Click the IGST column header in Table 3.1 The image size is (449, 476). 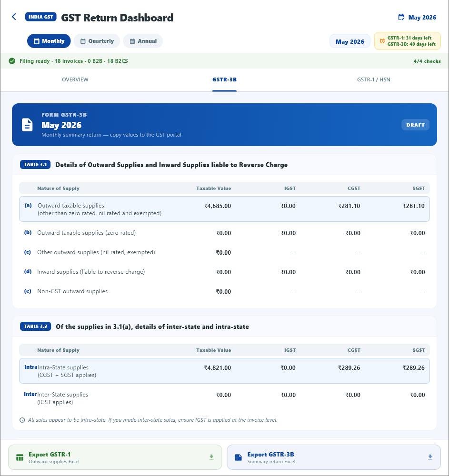(289, 188)
